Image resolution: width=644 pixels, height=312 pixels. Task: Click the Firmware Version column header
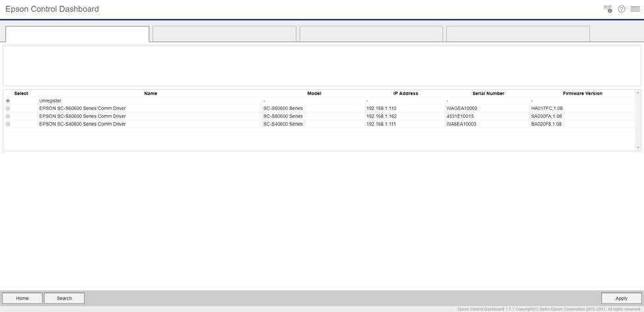pos(582,93)
